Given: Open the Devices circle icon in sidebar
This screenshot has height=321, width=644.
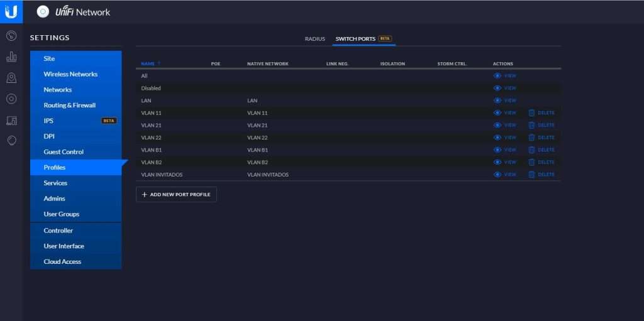Looking at the screenshot, I should [x=11, y=99].
